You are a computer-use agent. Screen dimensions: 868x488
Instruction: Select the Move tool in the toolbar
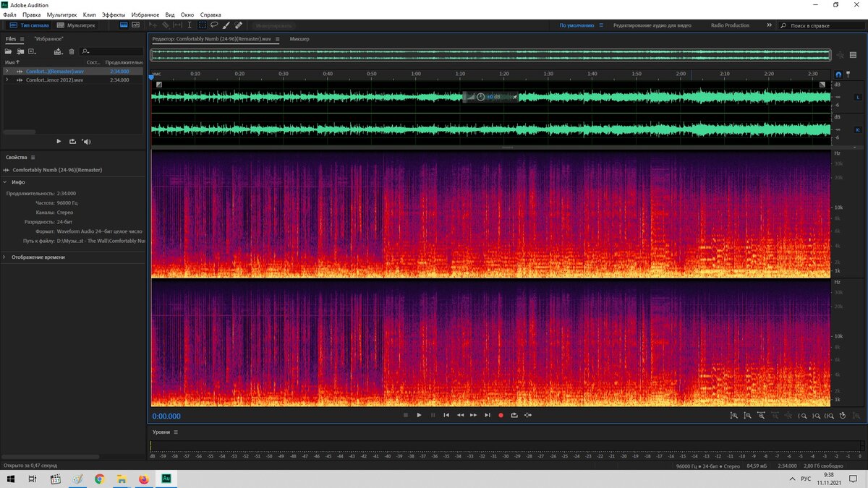click(153, 24)
